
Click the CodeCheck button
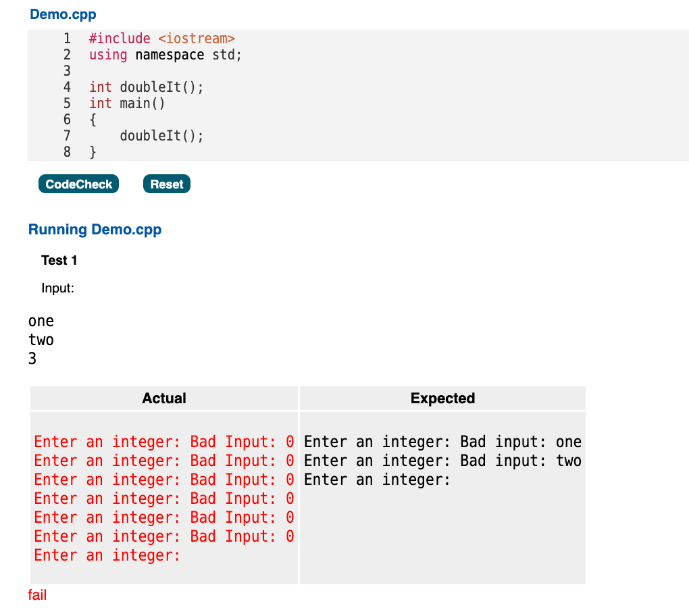point(78,184)
